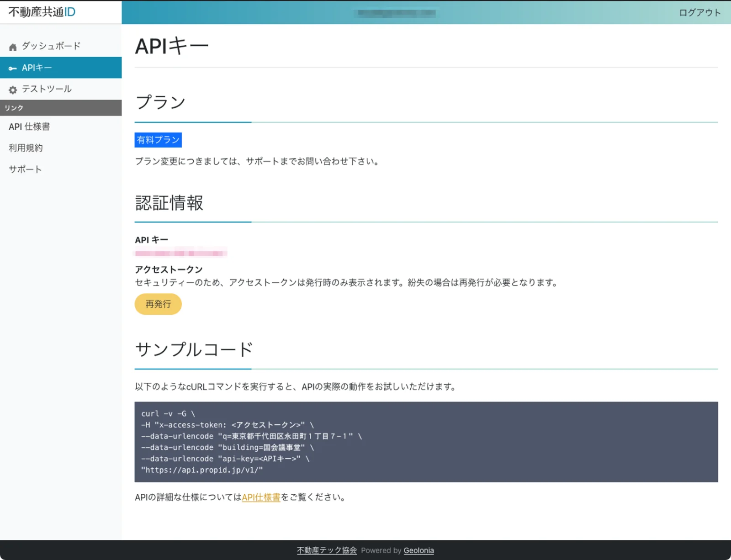Image resolution: width=731 pixels, height=560 pixels.
Task: Open the Geolonia footer link
Action: click(x=418, y=550)
